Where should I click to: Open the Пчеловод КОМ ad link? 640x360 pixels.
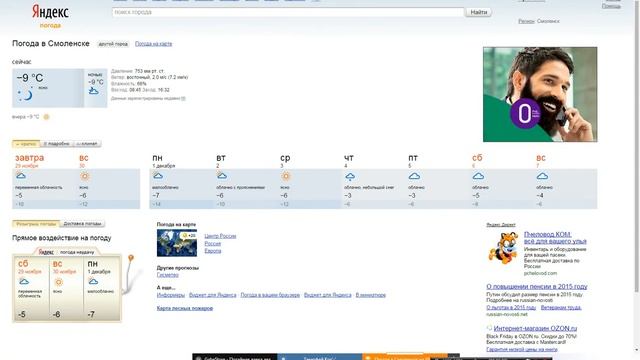555,238
